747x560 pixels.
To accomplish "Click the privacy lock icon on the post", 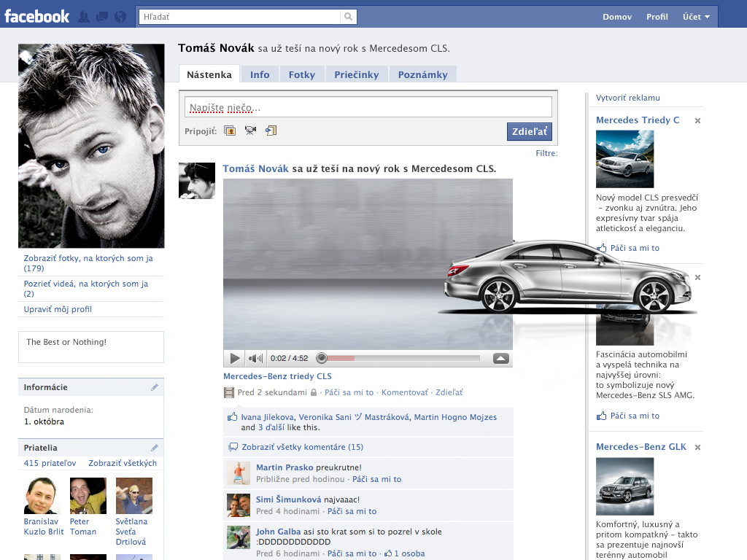I will coord(314,392).
